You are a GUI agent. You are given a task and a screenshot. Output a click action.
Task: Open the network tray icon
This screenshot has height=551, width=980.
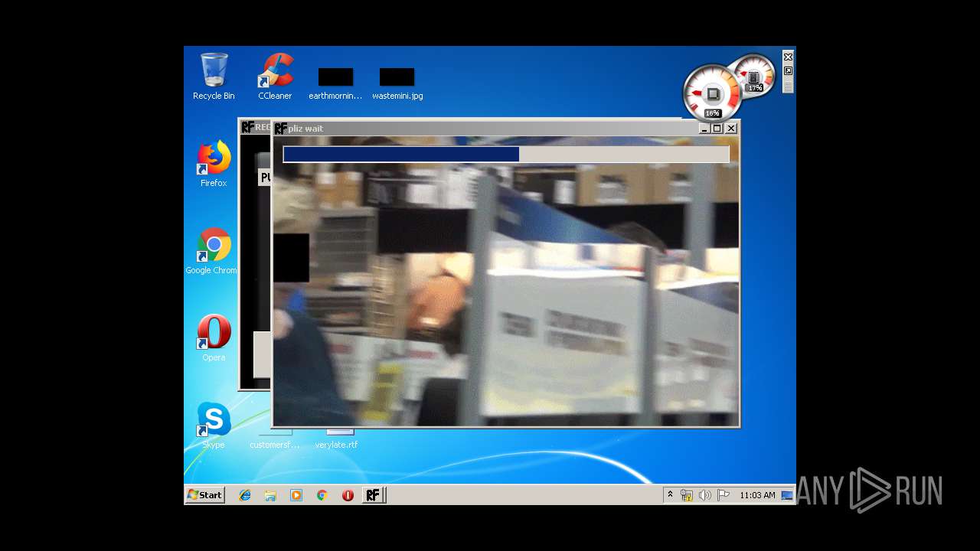pos(687,495)
